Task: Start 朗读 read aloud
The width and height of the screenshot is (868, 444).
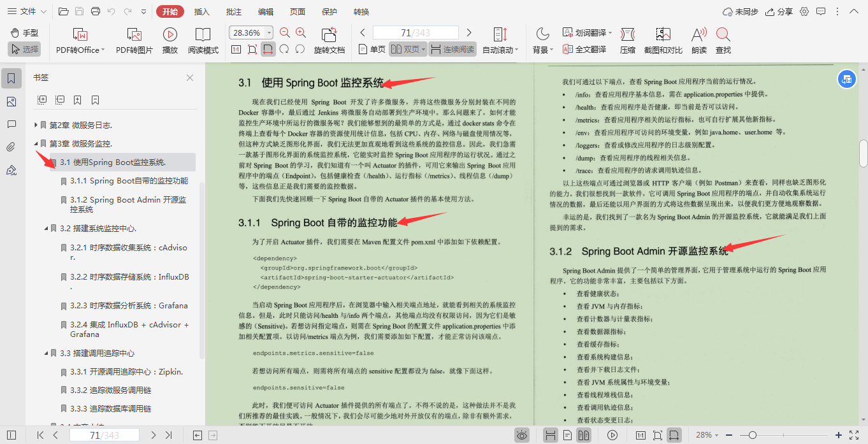Action: [699, 41]
